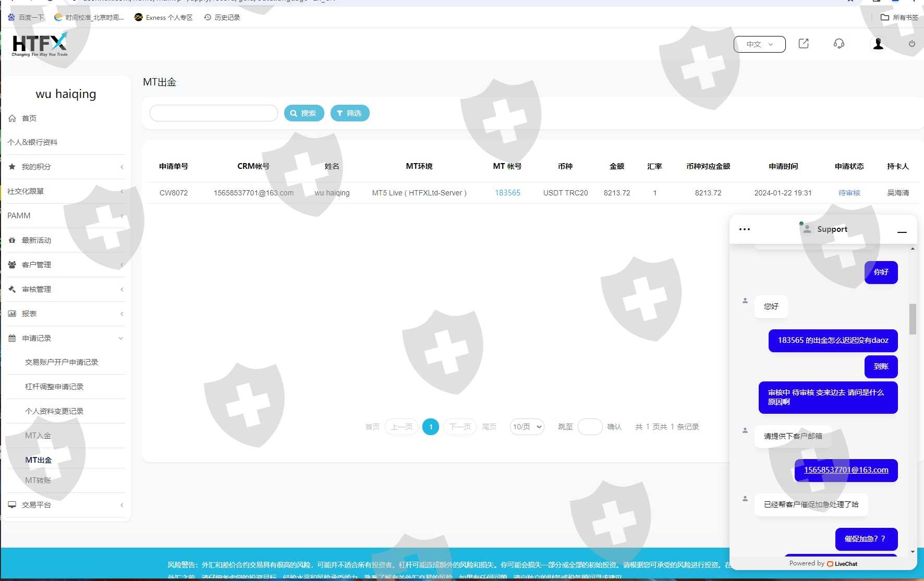Open 交易账户开户申请记录
The height and width of the screenshot is (581, 924).
62,362
